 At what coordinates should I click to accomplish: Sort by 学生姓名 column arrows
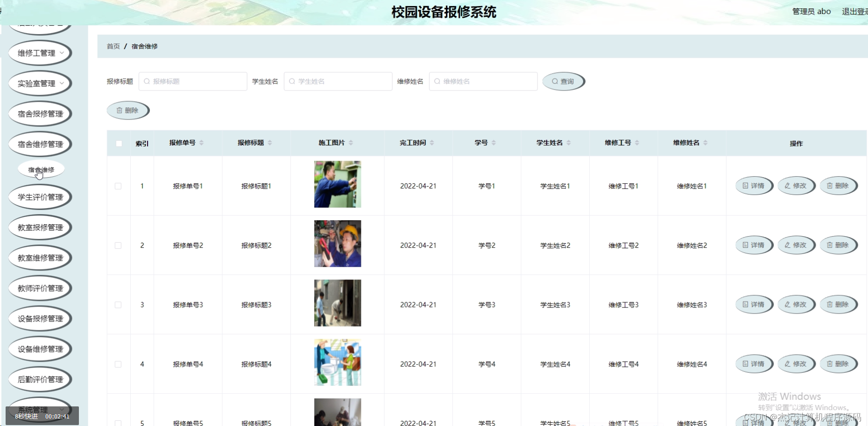click(569, 143)
